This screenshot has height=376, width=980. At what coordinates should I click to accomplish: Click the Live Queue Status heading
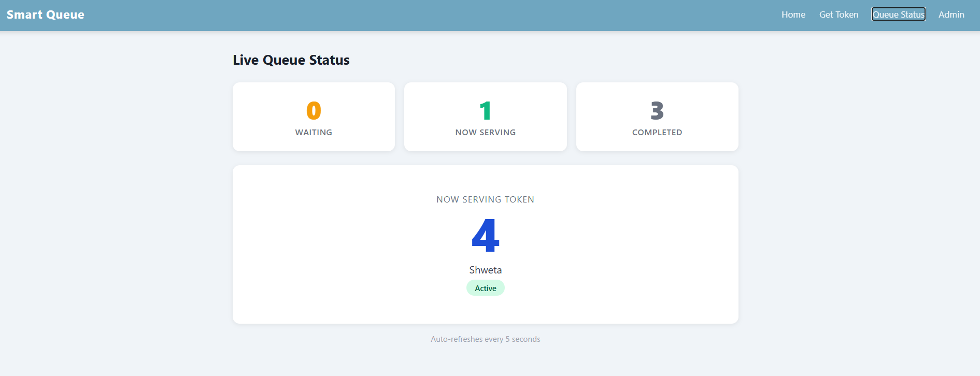tap(291, 60)
